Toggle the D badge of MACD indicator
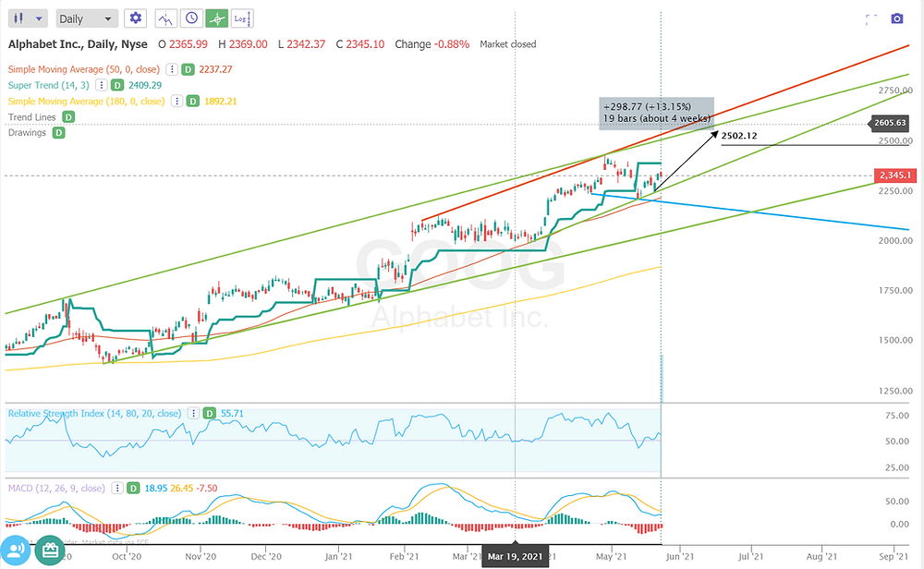This screenshot has width=924, height=569. tap(134, 489)
